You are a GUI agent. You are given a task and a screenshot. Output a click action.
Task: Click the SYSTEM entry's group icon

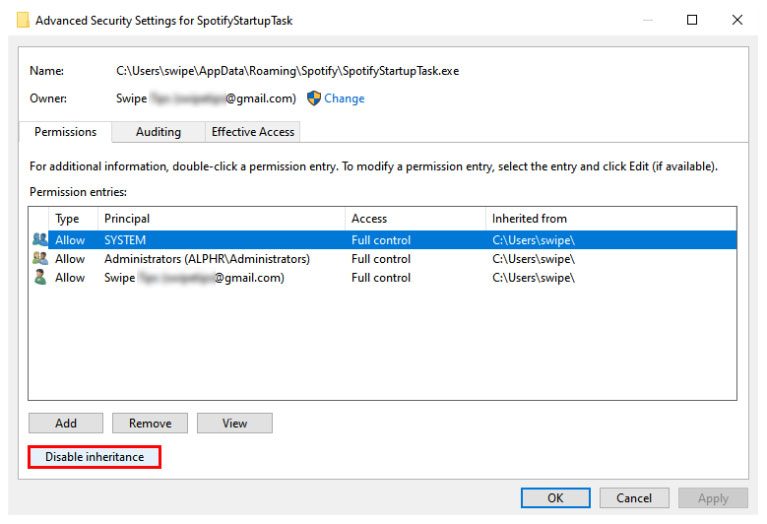[40, 240]
